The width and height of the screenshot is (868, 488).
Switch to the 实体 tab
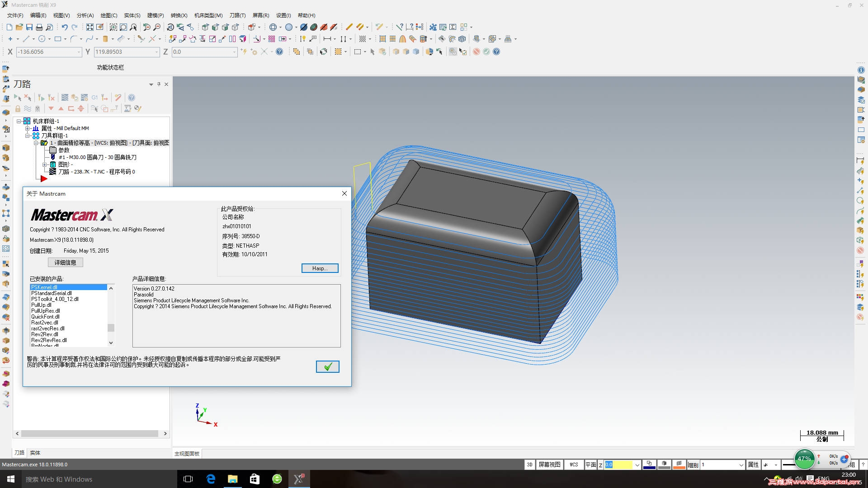click(35, 453)
